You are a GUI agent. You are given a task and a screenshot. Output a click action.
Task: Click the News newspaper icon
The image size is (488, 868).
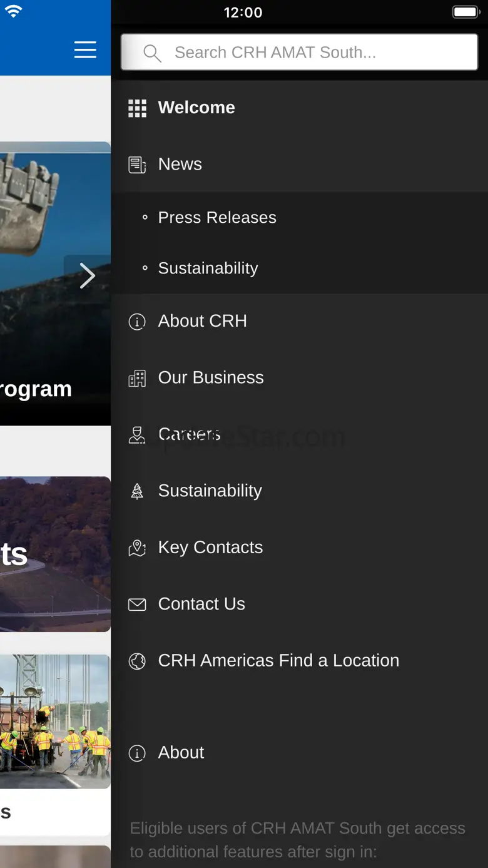click(x=137, y=165)
